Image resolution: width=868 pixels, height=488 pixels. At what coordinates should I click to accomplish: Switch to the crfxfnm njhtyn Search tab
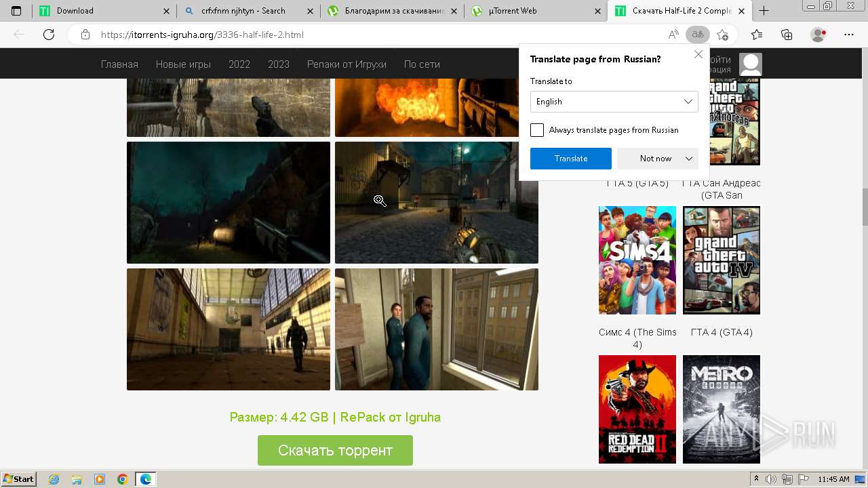(249, 11)
